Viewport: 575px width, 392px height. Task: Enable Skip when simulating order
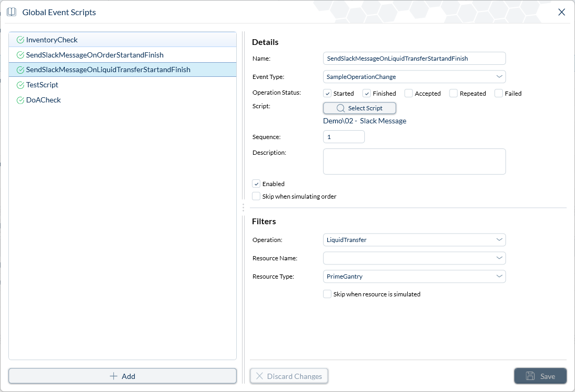(x=256, y=196)
